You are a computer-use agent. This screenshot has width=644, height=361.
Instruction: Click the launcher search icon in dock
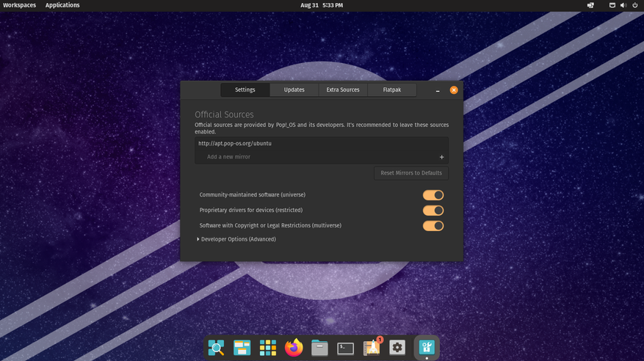coord(216,347)
